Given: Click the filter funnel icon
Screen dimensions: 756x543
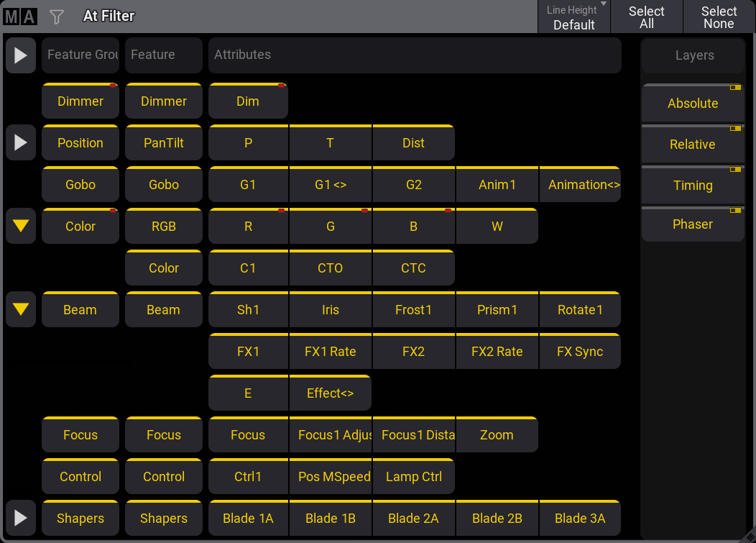Looking at the screenshot, I should tap(57, 16).
